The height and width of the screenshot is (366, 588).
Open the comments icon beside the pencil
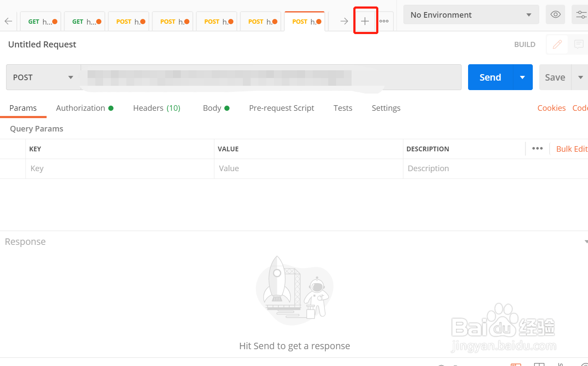click(x=579, y=44)
